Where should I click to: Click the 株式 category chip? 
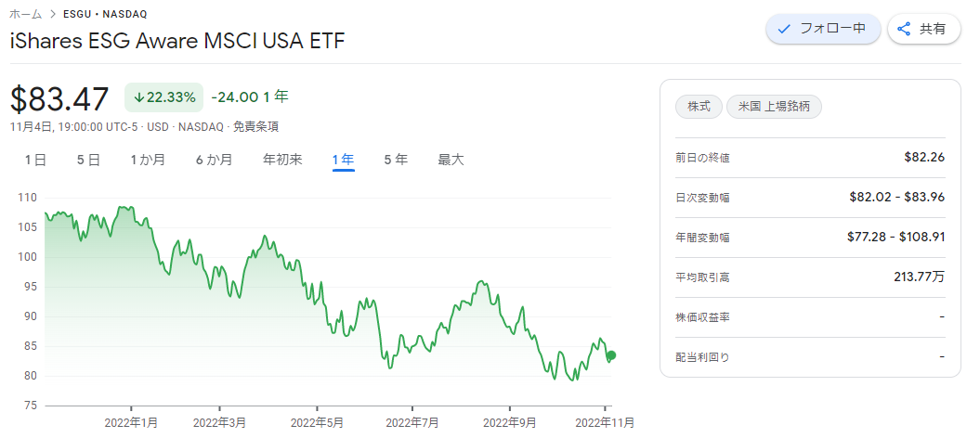pos(699,107)
